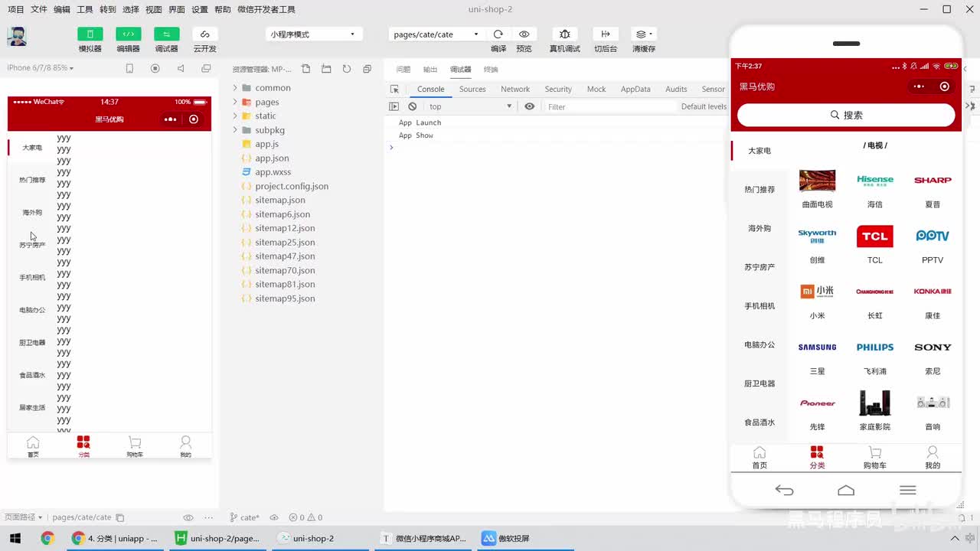Click the phone device icon in simulator toolbar

(129, 68)
